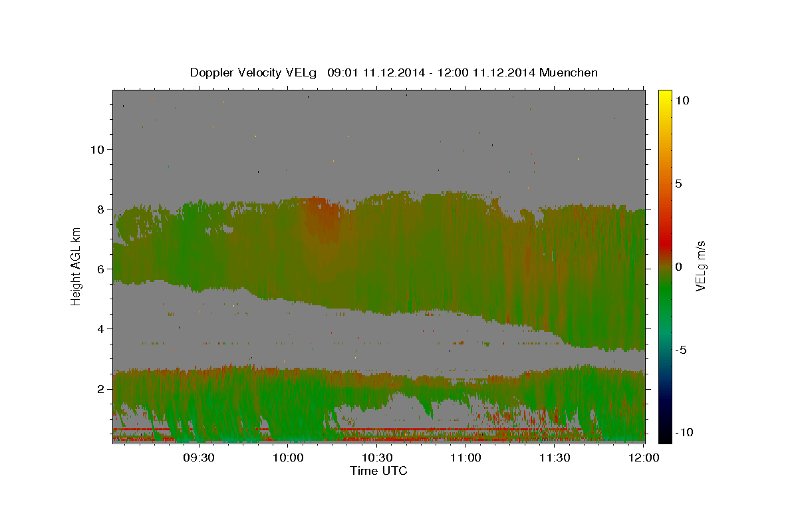Viewport: 798px width, 532px height.
Task: Click the Time UTC axis title
Action: (379, 471)
